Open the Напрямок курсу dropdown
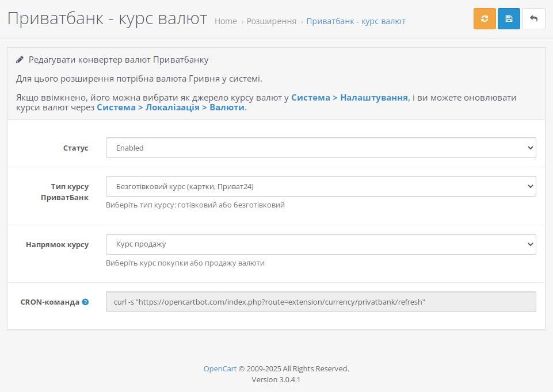 pyautogui.click(x=321, y=244)
